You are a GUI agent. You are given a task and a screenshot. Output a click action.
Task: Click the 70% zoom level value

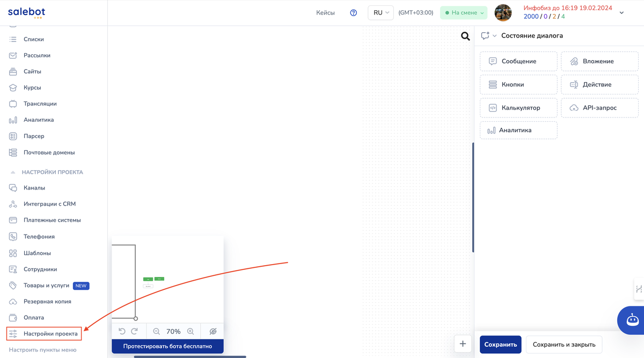coord(173,332)
